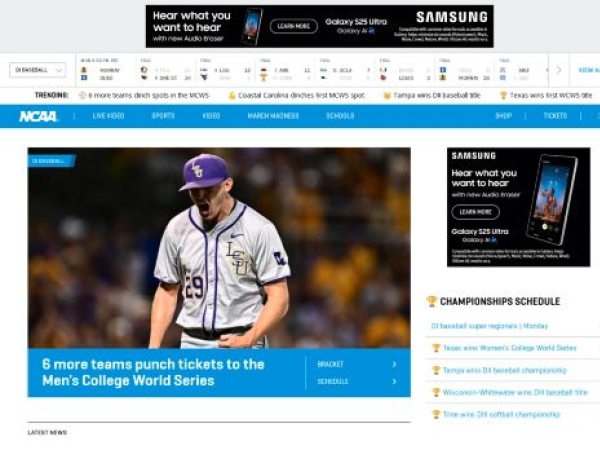The height and width of the screenshot is (450, 600).
Task: Go to March Madness section
Action: [272, 116]
